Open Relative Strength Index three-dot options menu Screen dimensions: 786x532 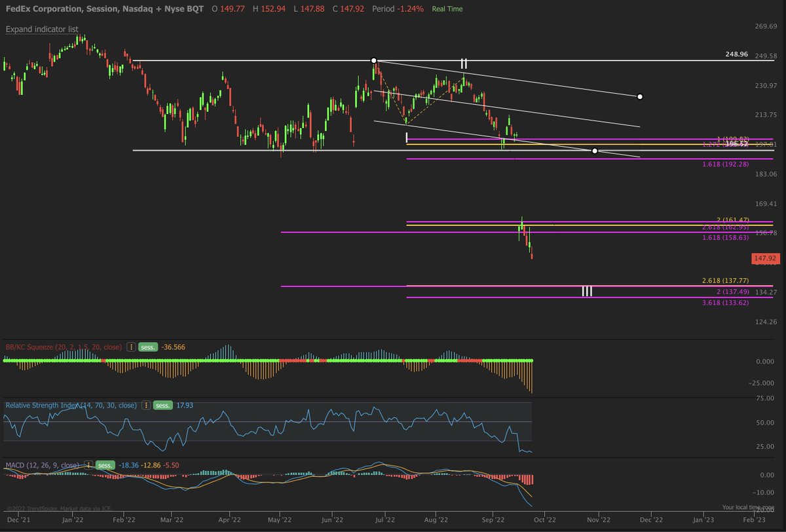(x=146, y=406)
